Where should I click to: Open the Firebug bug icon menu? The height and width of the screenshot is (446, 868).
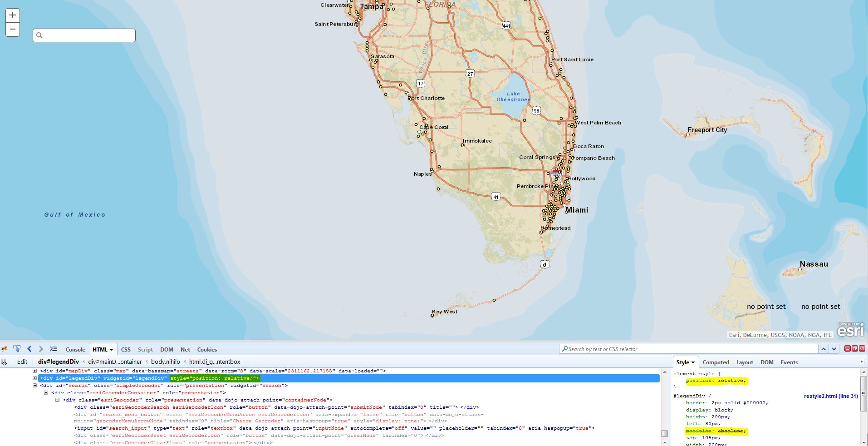click(x=5, y=349)
